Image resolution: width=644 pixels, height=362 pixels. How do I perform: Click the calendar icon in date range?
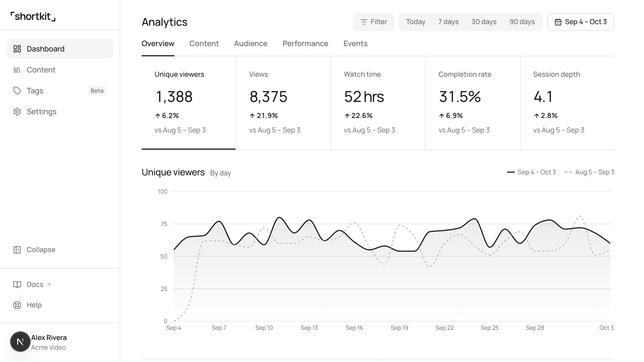coord(558,22)
